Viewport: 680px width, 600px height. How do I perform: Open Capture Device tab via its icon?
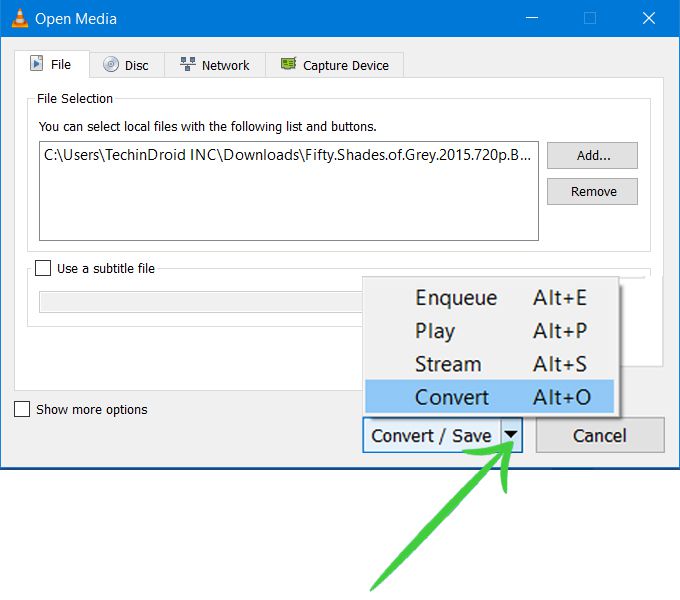pos(288,65)
